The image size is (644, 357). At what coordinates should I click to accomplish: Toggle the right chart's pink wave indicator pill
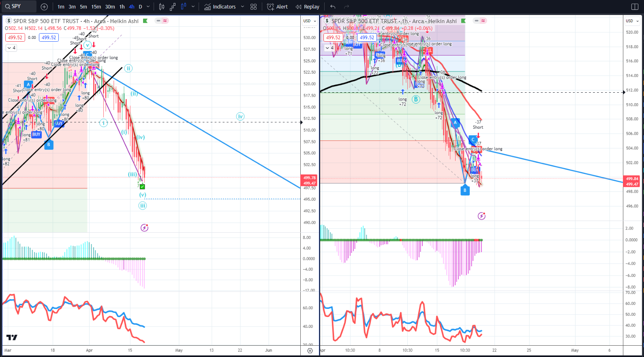(483, 21)
